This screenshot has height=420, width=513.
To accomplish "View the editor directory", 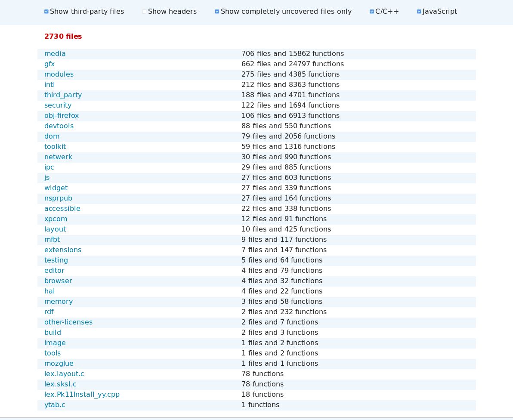I will tap(54, 271).
